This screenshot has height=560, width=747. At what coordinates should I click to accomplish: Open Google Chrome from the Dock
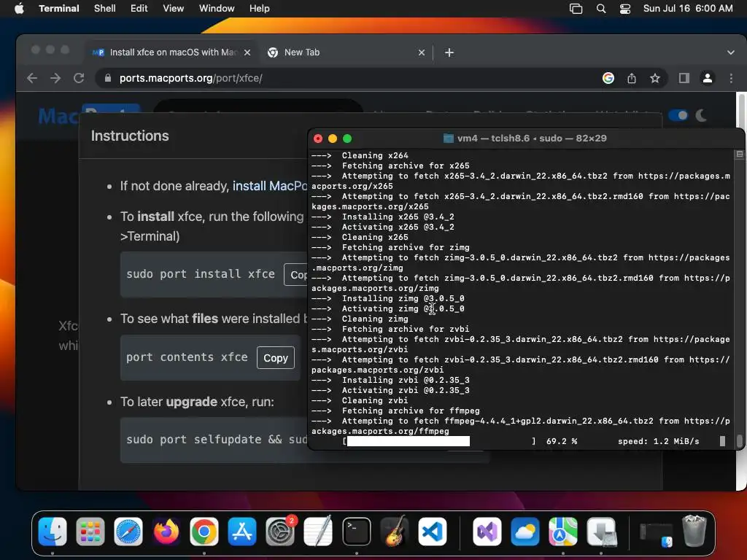pos(204,532)
